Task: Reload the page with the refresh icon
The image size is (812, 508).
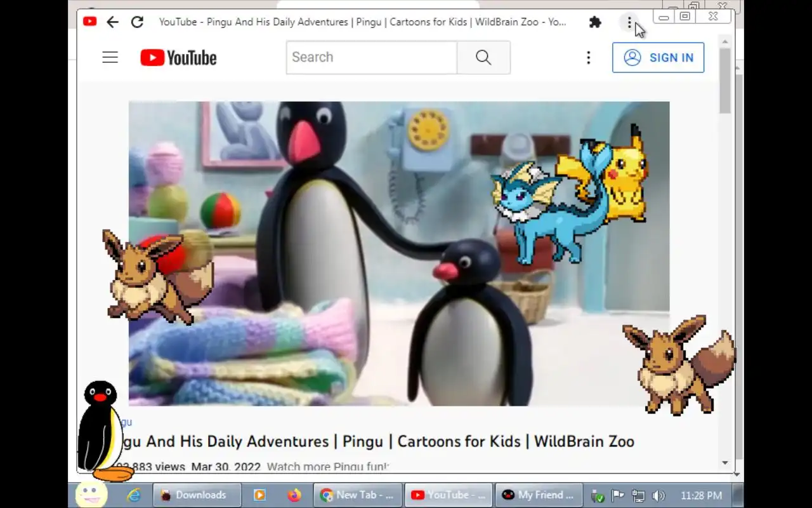Action: coord(137,22)
